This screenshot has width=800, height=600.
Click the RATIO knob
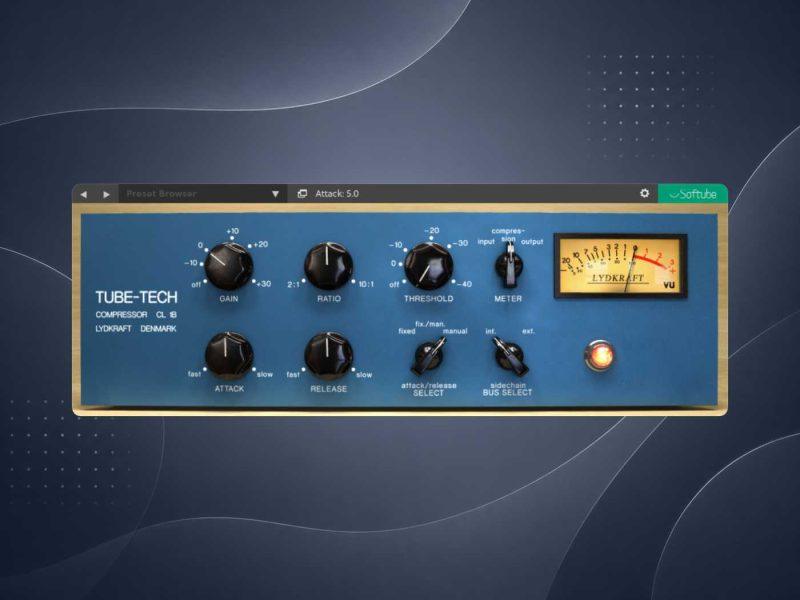pyautogui.click(x=329, y=266)
